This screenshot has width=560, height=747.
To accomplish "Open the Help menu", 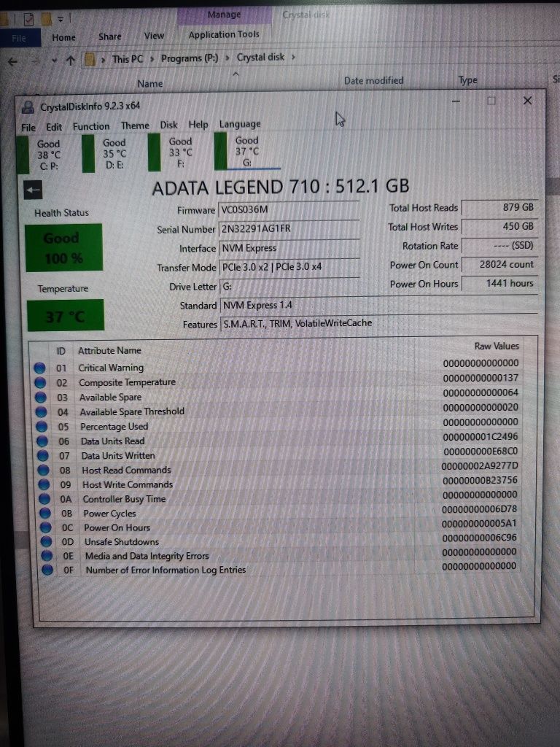I will tap(198, 124).
